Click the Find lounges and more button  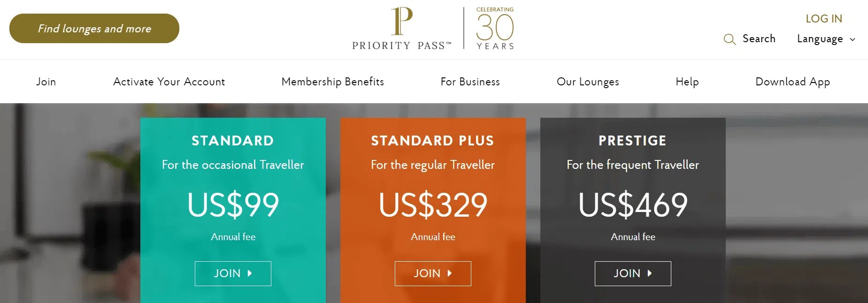coord(94,28)
